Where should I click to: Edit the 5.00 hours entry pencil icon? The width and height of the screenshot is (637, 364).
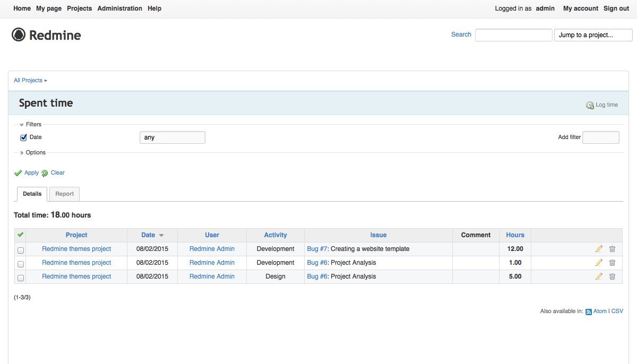(x=599, y=276)
